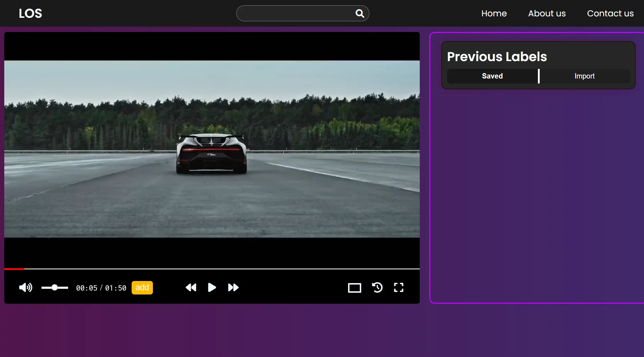Switch to theater mode rectangle icon
Screen dimensions: 644x357
[x=354, y=288]
